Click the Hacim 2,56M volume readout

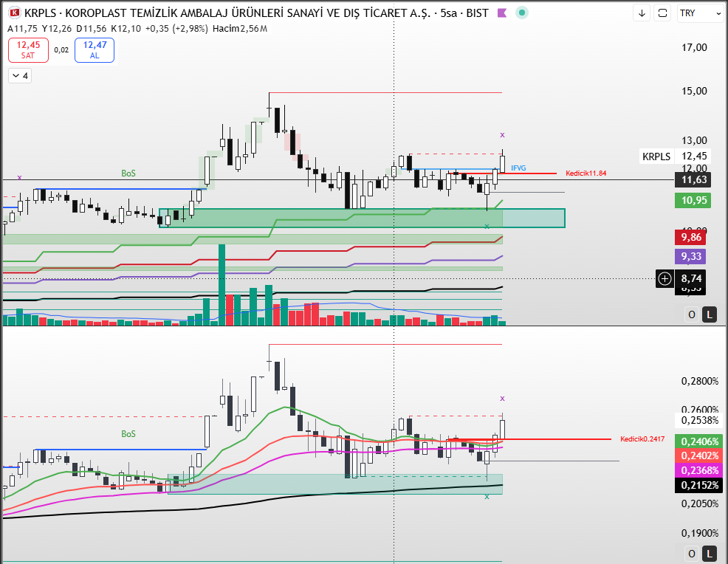239,29
